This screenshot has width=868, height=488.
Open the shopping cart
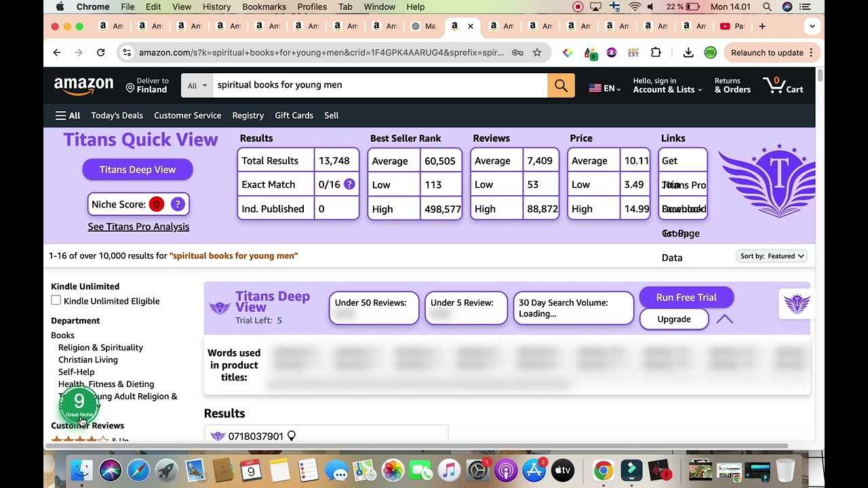(x=783, y=85)
